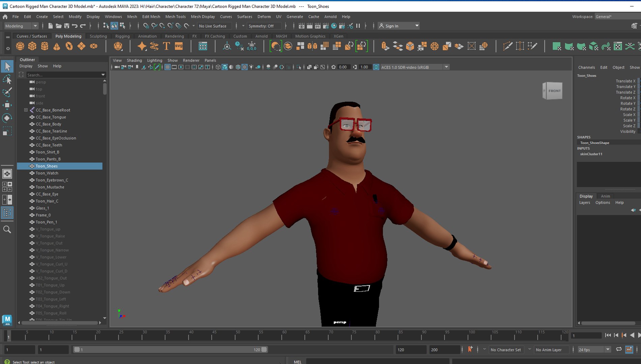The image size is (641, 364).
Task: Toggle use all lights in viewport
Action: (x=252, y=67)
